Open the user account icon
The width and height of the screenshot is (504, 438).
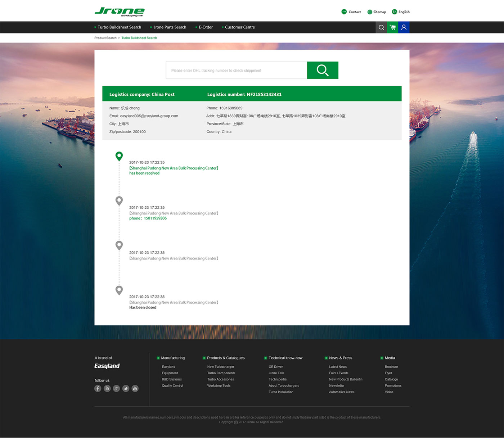(404, 27)
